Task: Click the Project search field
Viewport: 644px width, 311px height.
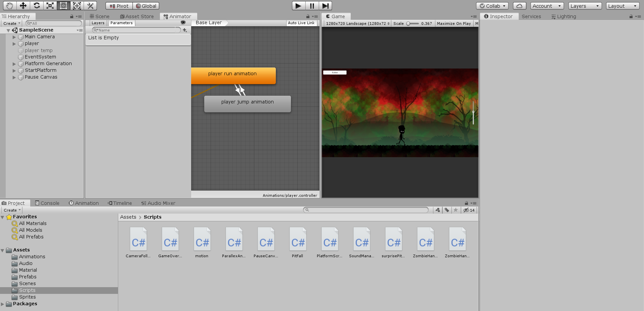Action: 366,210
